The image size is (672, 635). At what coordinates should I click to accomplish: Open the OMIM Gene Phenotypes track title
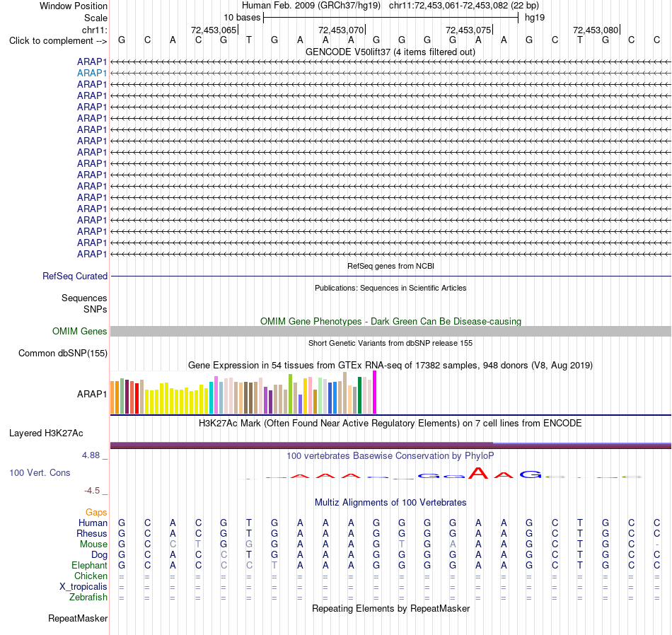(x=390, y=321)
